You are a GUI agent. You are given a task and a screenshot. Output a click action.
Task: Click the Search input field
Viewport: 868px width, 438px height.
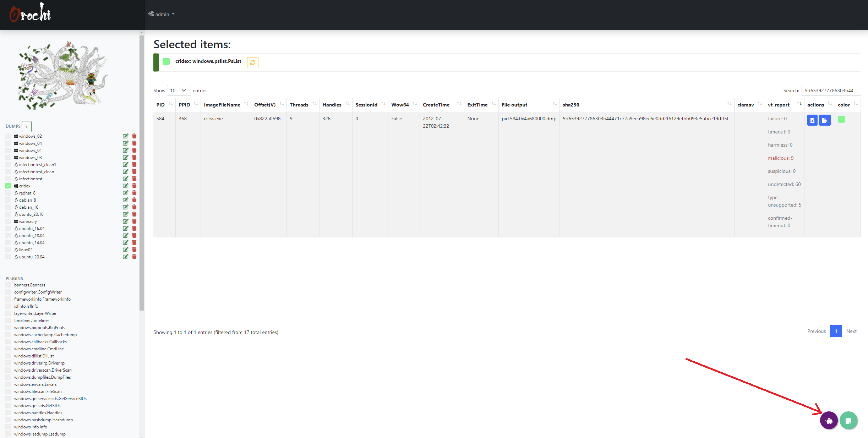click(x=831, y=91)
